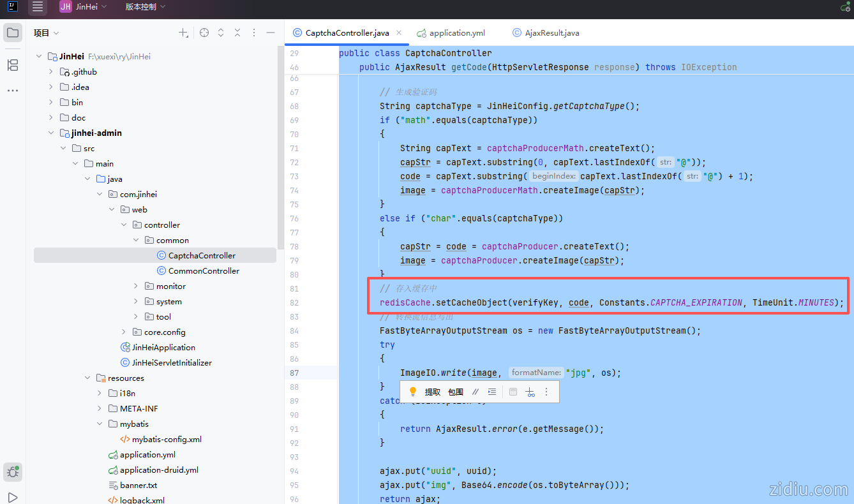
Task: Switch to the AjaxResult.java tab
Action: click(551, 33)
